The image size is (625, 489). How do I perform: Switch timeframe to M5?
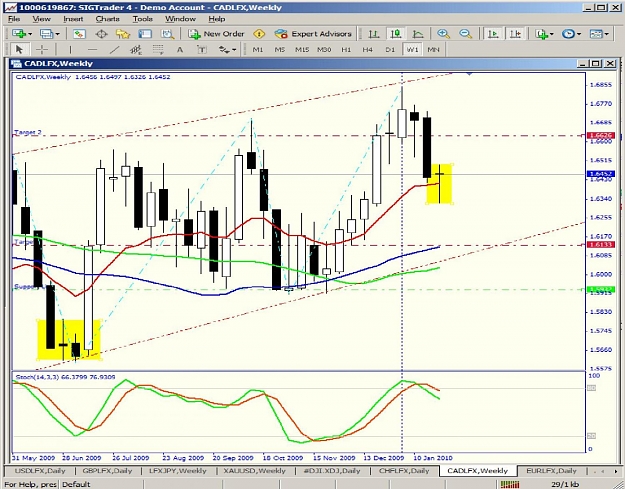tap(280, 49)
